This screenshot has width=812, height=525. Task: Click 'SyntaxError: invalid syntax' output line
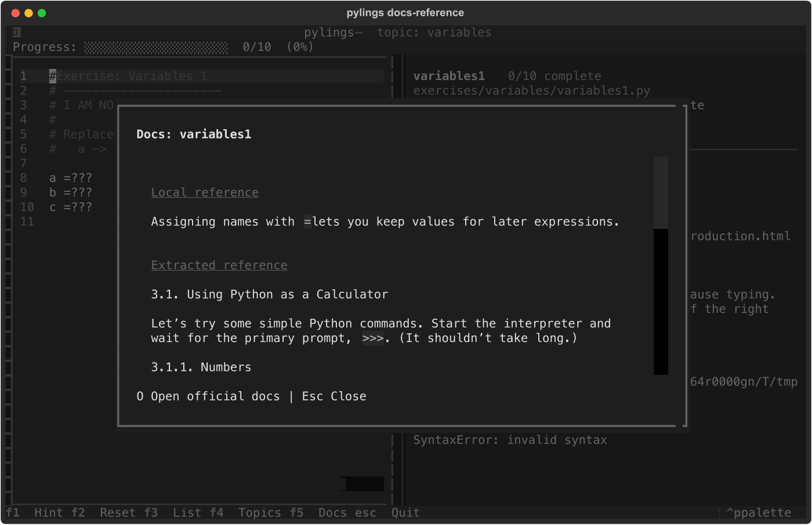tap(510, 440)
